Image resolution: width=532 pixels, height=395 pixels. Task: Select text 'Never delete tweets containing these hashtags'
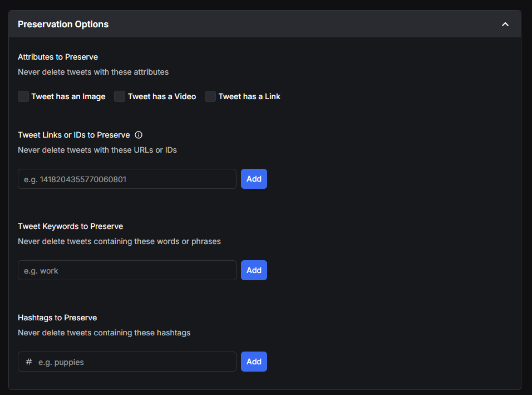(104, 333)
